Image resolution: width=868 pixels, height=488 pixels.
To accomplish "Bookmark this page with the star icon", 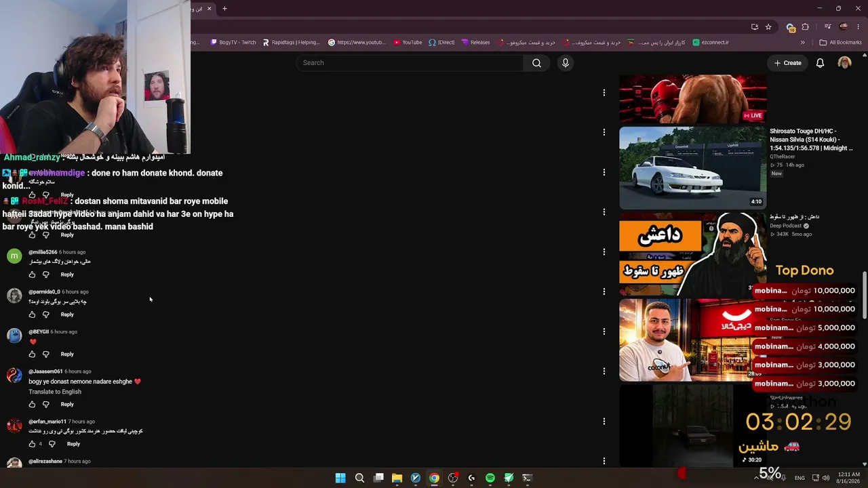I will (x=768, y=27).
